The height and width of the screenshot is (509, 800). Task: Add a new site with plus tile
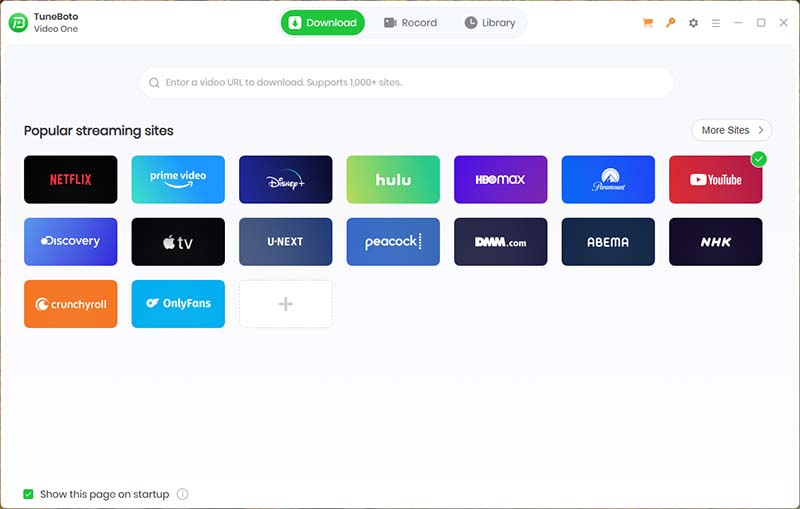[286, 304]
